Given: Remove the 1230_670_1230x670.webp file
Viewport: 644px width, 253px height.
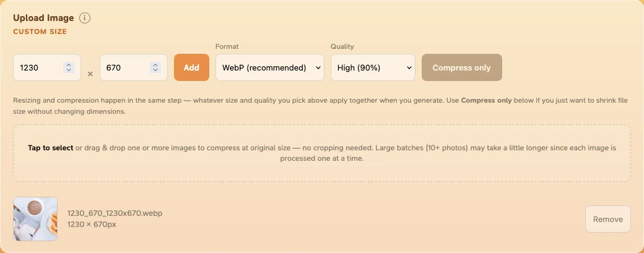Looking at the screenshot, I should [608, 219].
